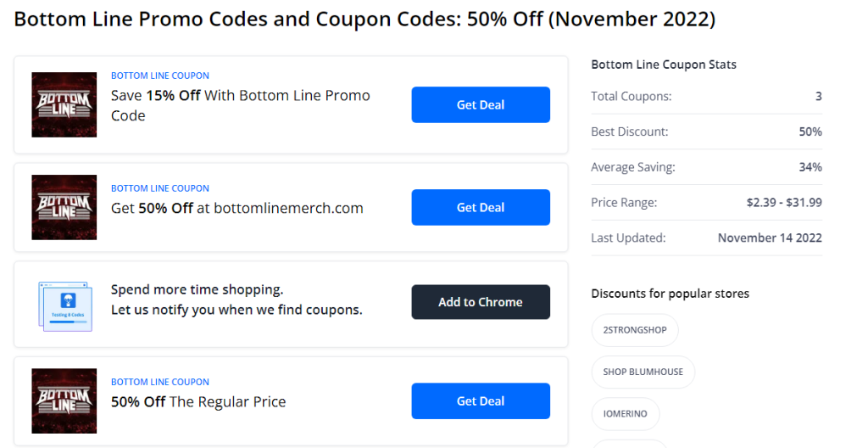Viewport: 868px width, 448px height.
Task: Click BOTTOM LINE COUPON label above Regular Price offer
Action: pos(160,382)
